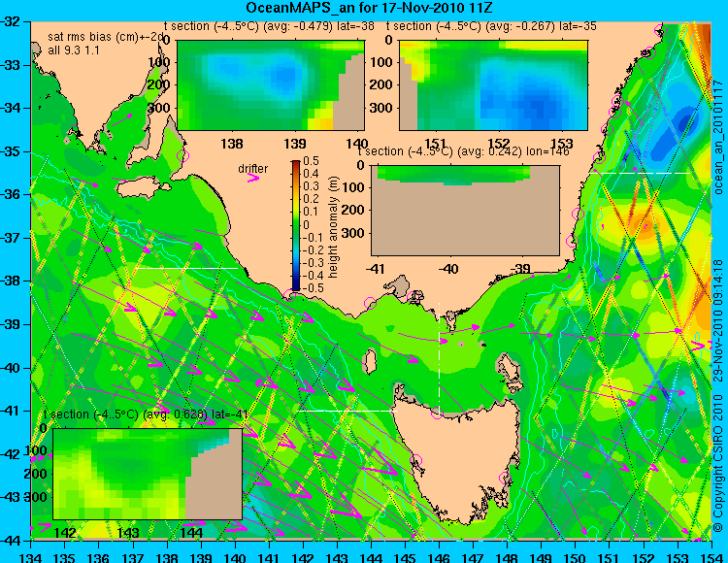Click the height anomaly color bar
Screen dimensions: 728x563
click(x=296, y=225)
